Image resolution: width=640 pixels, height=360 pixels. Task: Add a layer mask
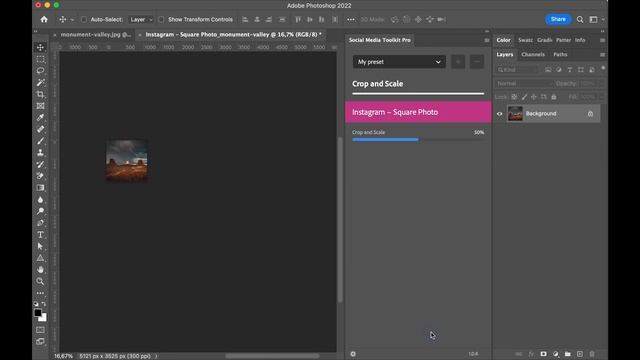543,354
